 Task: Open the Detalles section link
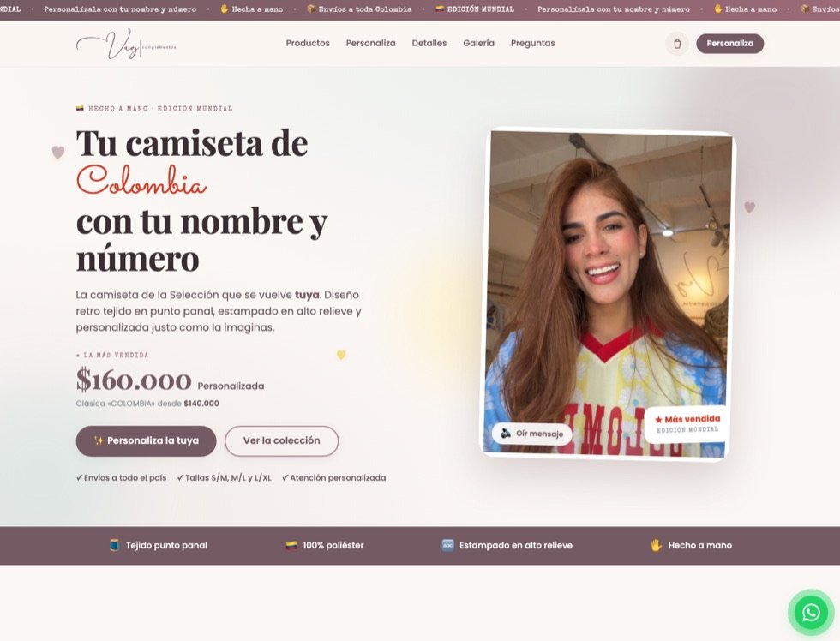pyautogui.click(x=429, y=44)
